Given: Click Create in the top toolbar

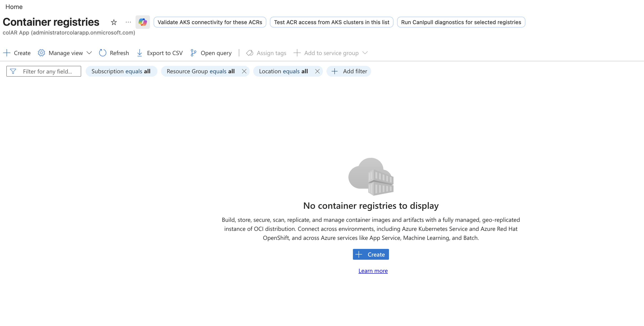Looking at the screenshot, I should [x=17, y=53].
